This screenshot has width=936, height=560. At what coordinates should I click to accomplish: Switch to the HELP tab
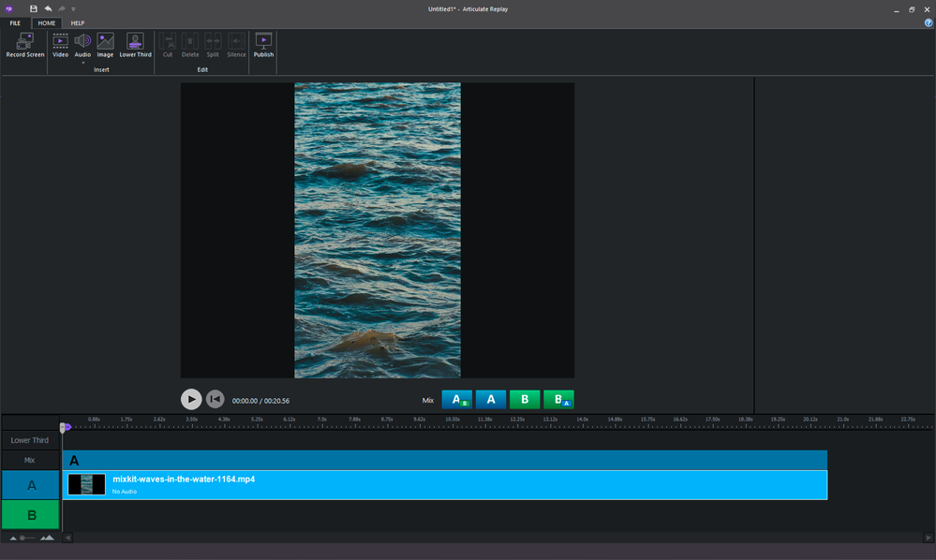coord(78,22)
